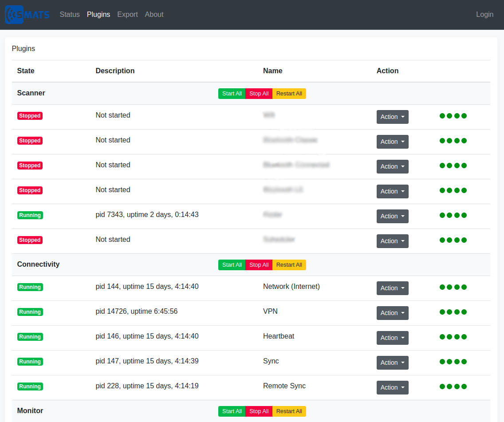The width and height of the screenshot is (504, 422).
Task: Open the Export menu item
Action: point(127,15)
